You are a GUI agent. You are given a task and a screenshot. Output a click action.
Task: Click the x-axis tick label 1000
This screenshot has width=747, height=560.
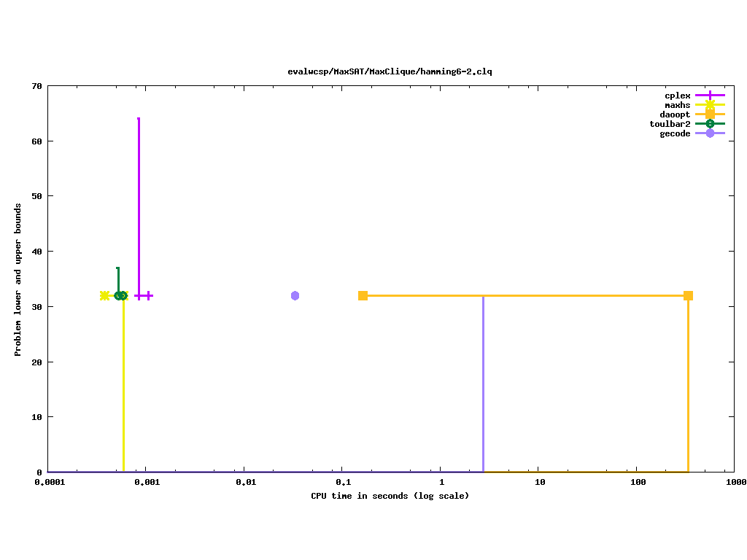734,483
